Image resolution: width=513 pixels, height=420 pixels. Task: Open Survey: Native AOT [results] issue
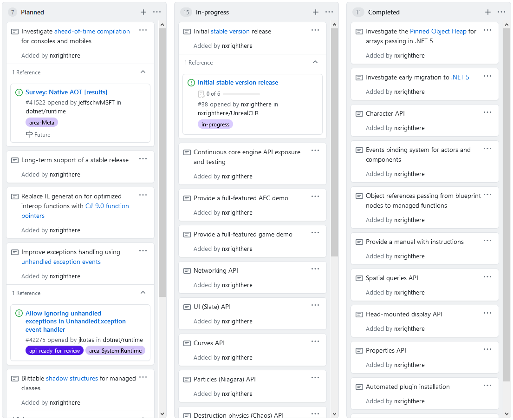click(66, 92)
